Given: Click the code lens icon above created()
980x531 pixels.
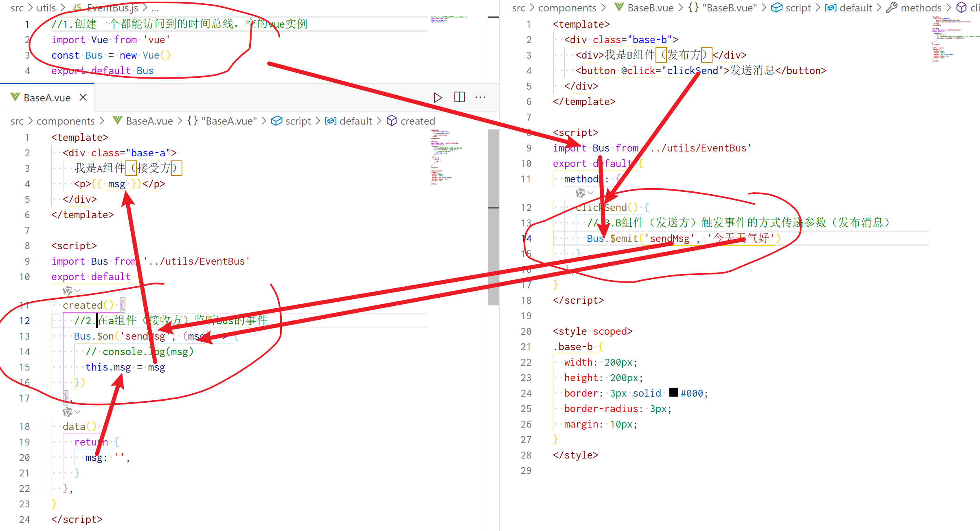Looking at the screenshot, I should tap(67, 290).
